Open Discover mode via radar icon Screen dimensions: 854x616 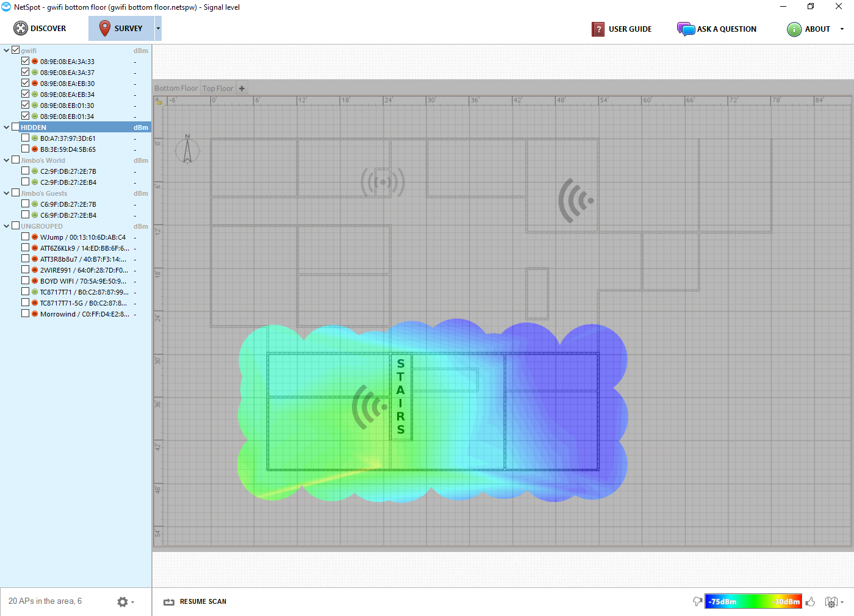pyautogui.click(x=21, y=28)
